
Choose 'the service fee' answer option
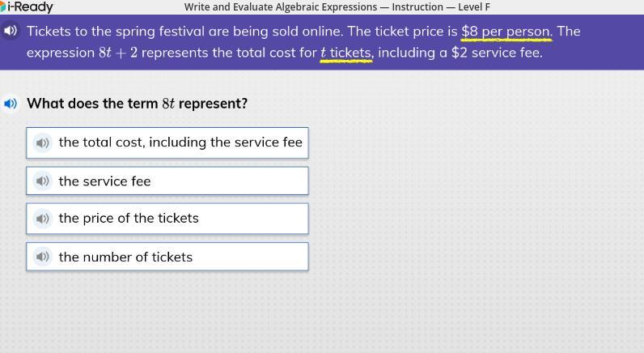(105, 181)
